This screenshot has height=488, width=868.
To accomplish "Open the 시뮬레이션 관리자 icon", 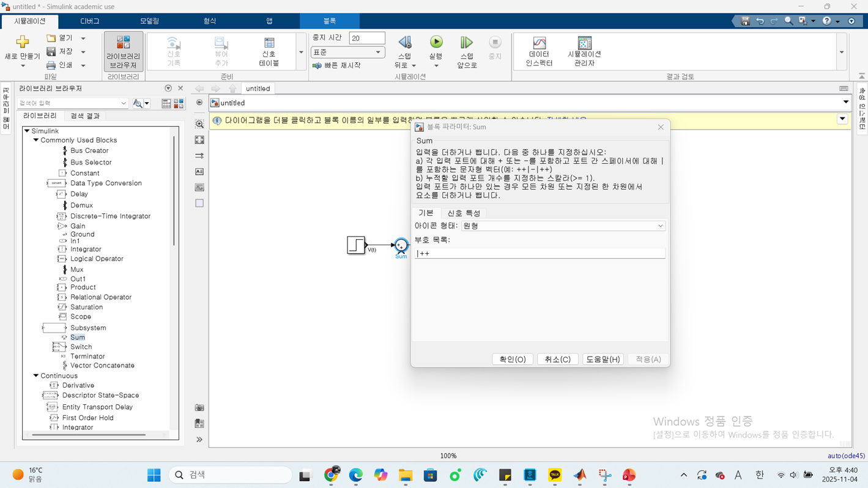I will 585,43.
